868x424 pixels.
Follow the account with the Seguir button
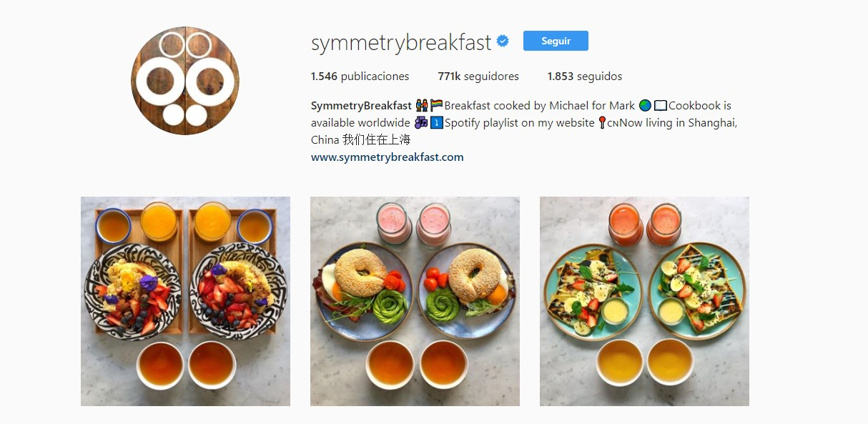[556, 41]
